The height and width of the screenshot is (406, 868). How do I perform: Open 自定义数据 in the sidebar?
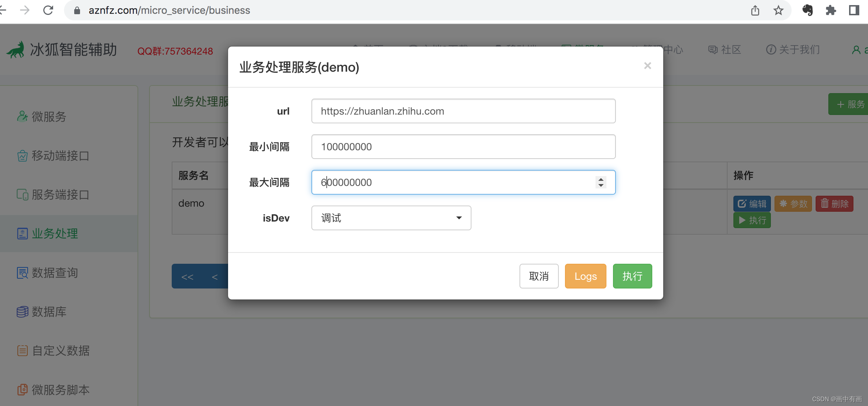[x=60, y=351]
